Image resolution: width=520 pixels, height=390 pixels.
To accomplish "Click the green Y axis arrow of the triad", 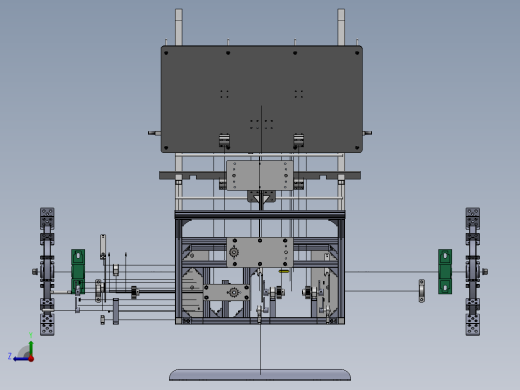I will pyautogui.click(x=31, y=348).
